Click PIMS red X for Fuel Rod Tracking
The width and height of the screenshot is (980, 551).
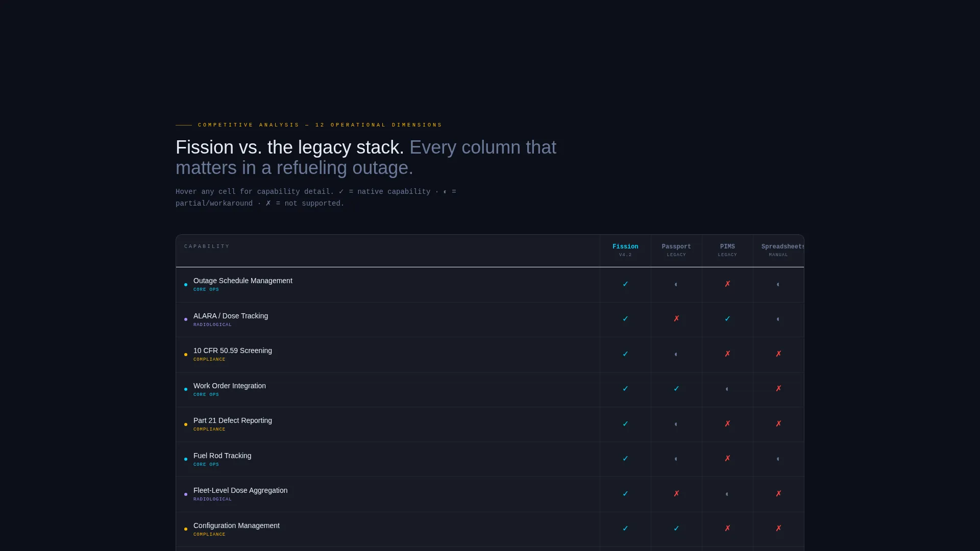coord(727,459)
